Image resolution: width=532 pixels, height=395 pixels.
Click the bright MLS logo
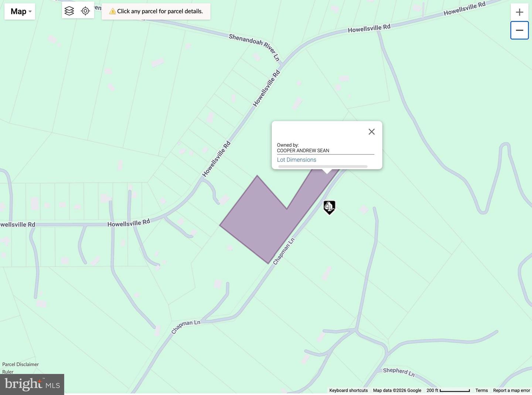32,384
